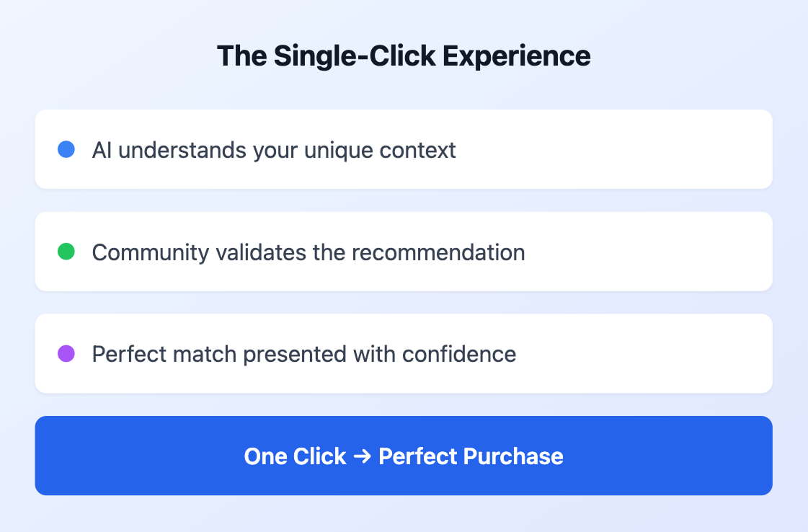Select 'Community validates the recommendation' text

tap(308, 252)
